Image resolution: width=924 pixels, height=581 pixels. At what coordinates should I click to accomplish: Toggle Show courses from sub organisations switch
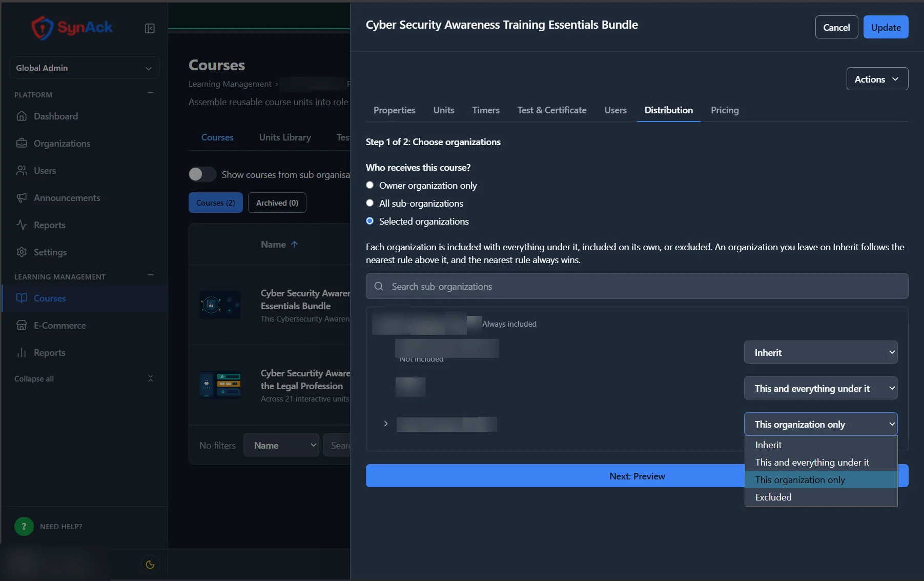[202, 174]
